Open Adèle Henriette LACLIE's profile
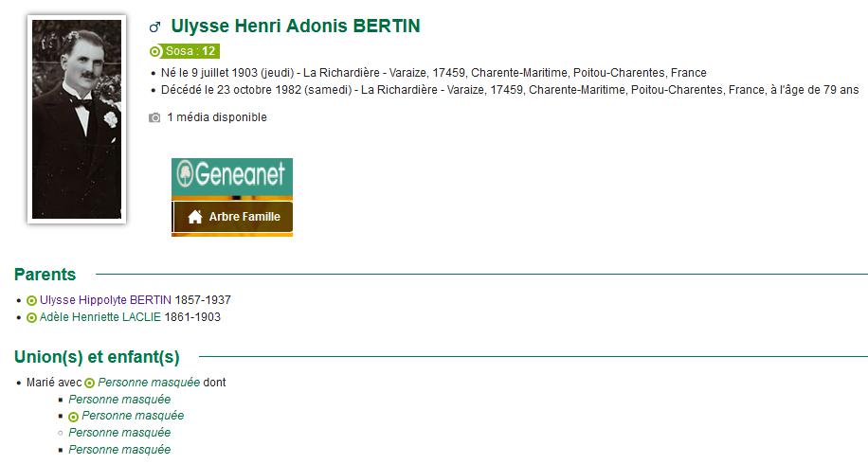Image resolution: width=868 pixels, height=464 pixels. 100,317
